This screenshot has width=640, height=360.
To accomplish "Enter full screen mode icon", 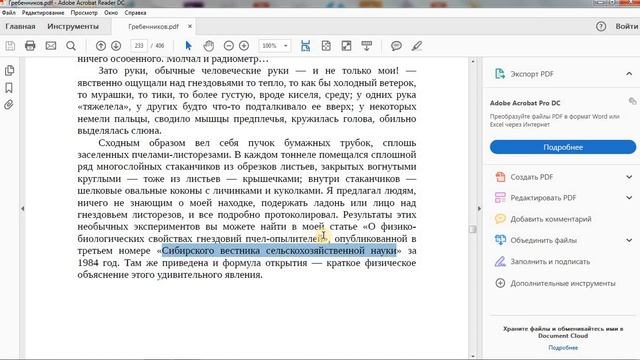I will [x=346, y=46].
